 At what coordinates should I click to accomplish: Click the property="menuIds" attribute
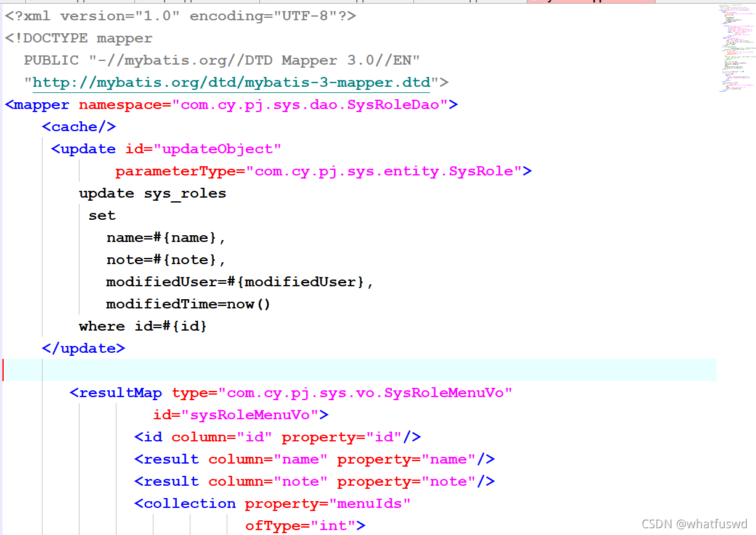pyautogui.click(x=328, y=504)
